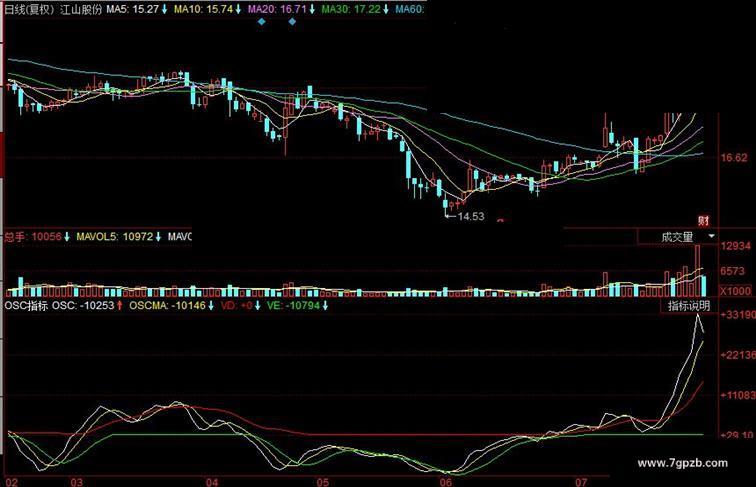The width and height of the screenshot is (756, 487).
Task: Click the red up arrow after OSC
Action: [x=120, y=306]
